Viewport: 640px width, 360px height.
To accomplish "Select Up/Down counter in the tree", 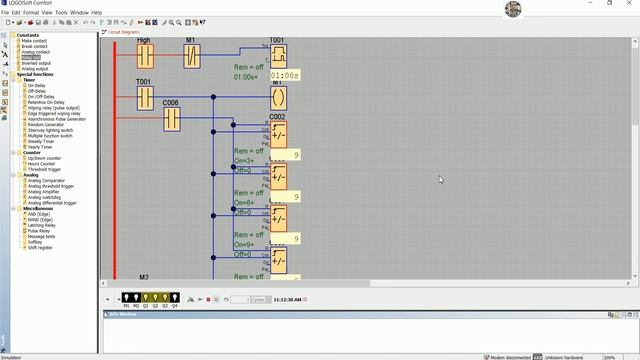I will [x=44, y=158].
